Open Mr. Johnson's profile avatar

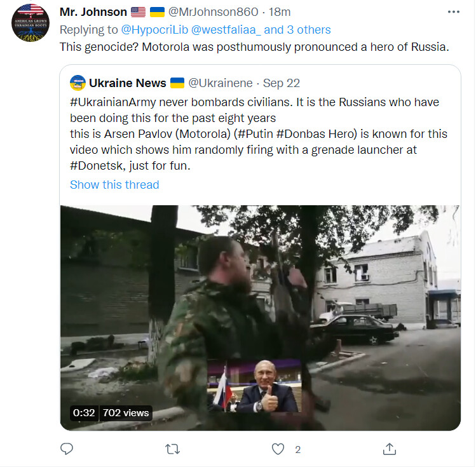click(x=31, y=23)
